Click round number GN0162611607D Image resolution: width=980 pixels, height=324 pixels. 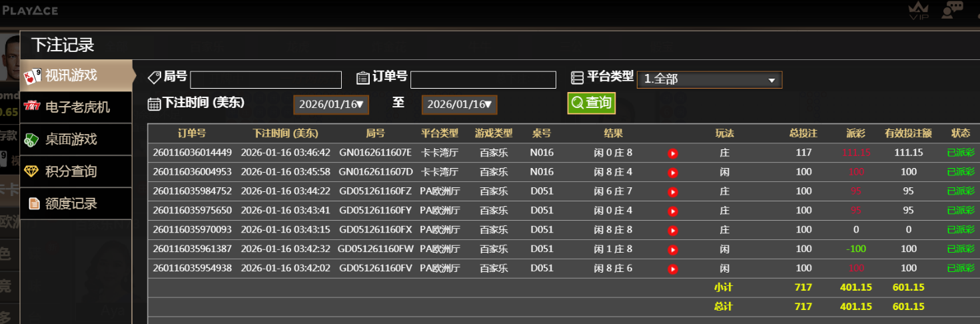[x=376, y=172]
